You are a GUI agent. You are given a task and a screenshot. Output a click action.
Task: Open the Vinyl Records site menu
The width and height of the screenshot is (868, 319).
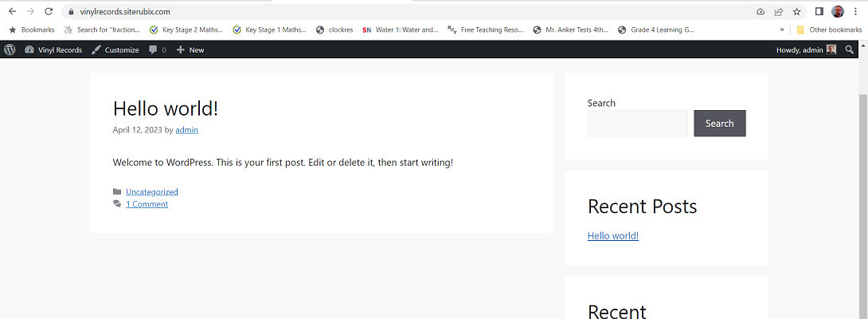(x=53, y=49)
